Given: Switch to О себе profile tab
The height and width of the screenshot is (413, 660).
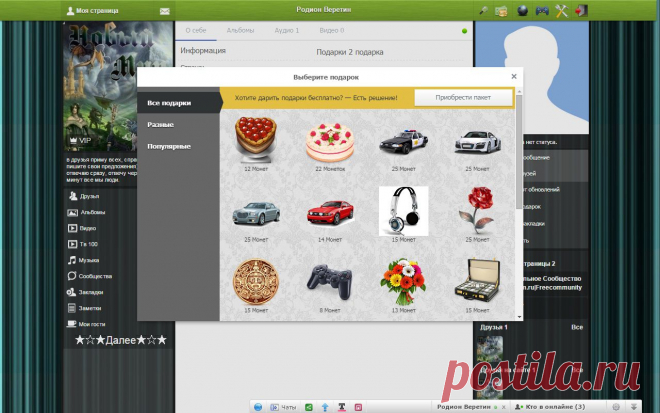Looking at the screenshot, I should [x=196, y=30].
